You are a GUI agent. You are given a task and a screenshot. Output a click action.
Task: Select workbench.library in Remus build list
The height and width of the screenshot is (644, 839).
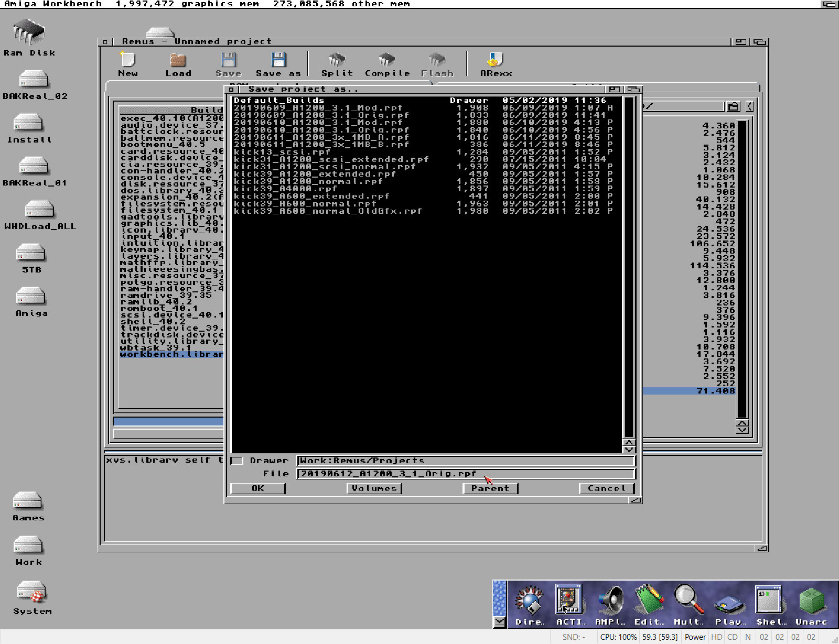pyautogui.click(x=171, y=354)
